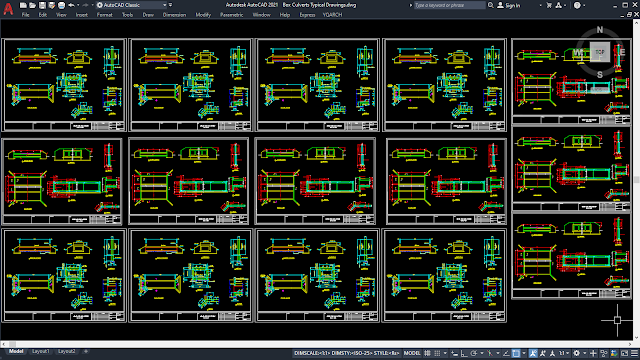Image resolution: width=640 pixels, height=360 pixels.
Task: Open the File menu
Action: (x=25, y=15)
